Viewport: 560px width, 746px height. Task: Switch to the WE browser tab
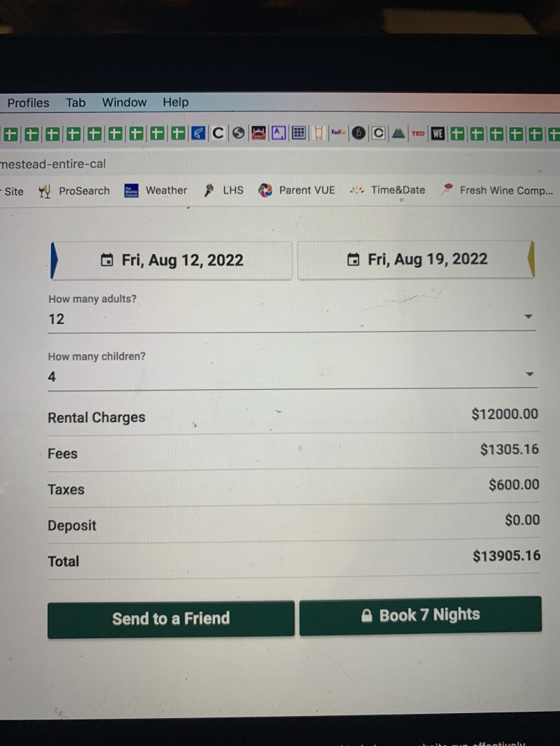click(438, 133)
